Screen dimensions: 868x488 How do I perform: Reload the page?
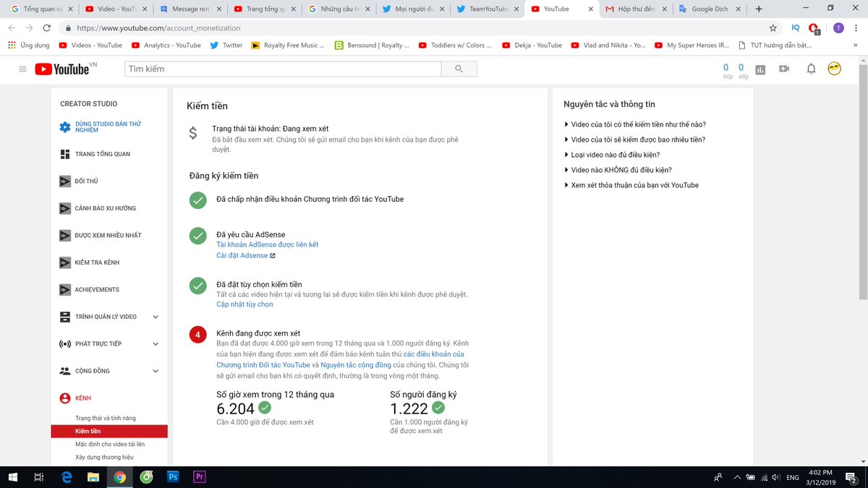click(47, 28)
